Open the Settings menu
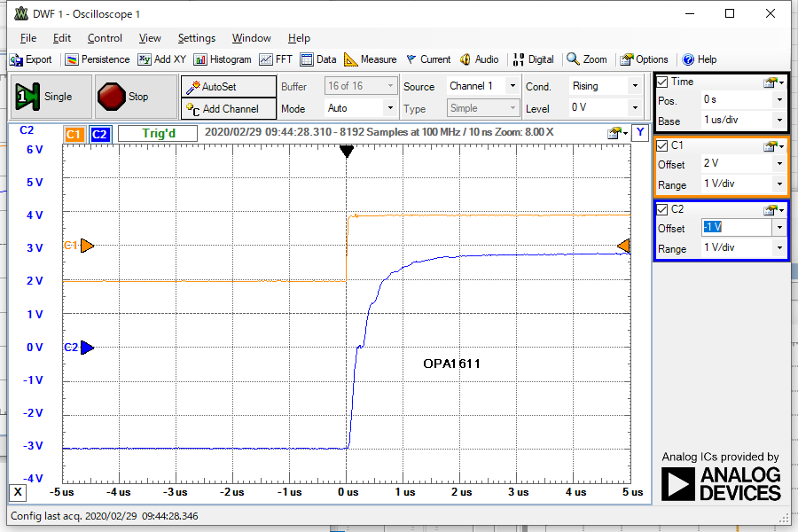 [x=197, y=38]
